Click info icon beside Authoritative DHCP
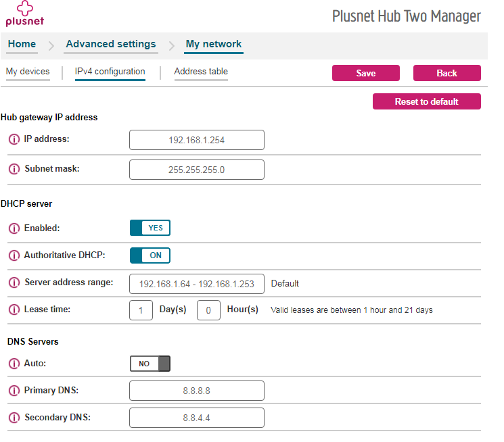Image resolution: width=504 pixels, height=442 pixels. [x=14, y=255]
